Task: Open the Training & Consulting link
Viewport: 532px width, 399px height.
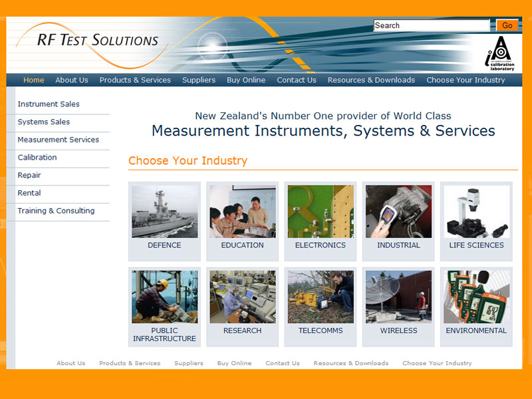Action: [56, 211]
